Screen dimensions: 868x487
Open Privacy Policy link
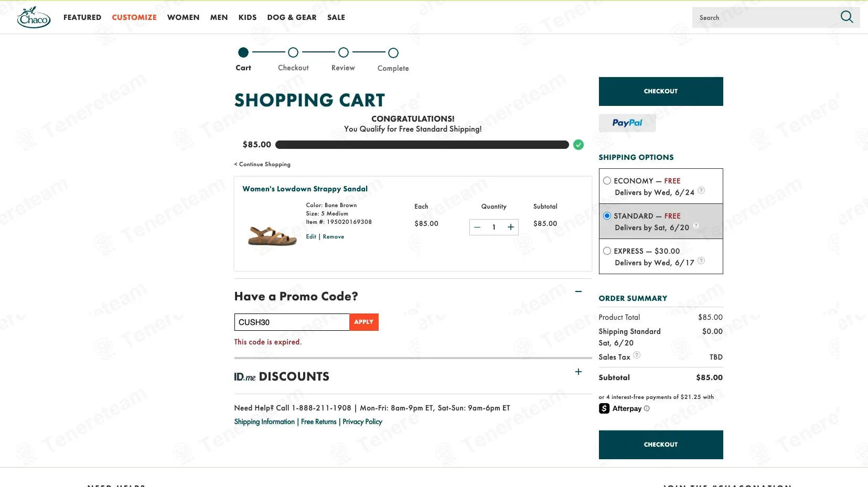pyautogui.click(x=362, y=421)
